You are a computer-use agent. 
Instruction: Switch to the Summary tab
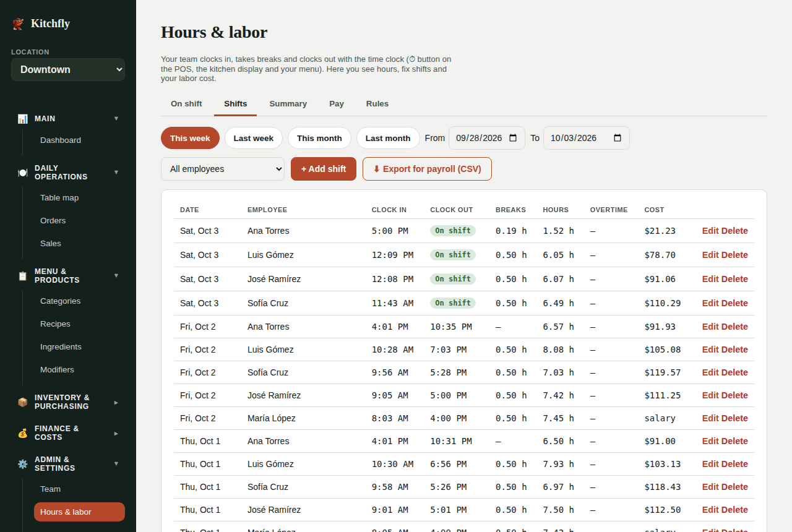pyautogui.click(x=288, y=104)
